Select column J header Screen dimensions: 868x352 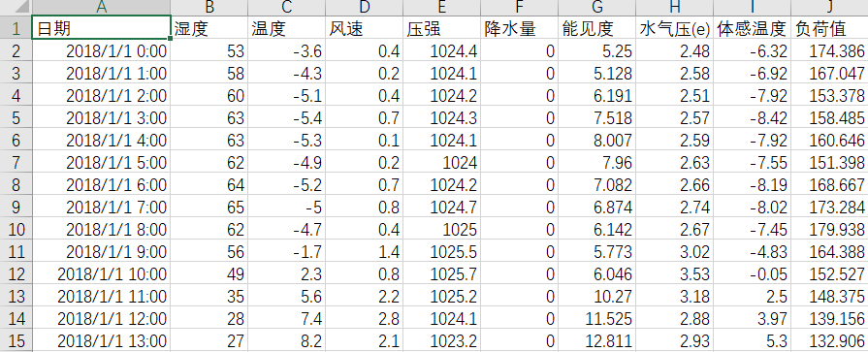pos(829,8)
